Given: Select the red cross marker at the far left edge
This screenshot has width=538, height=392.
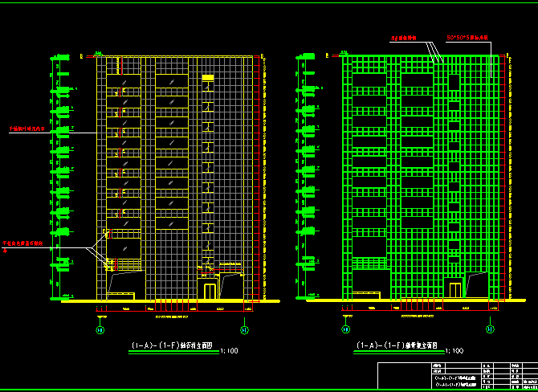Looking at the screenshot, I should point(6,251).
